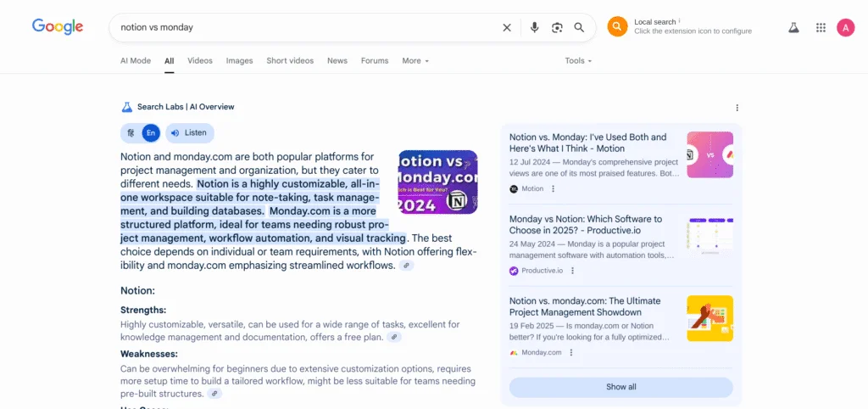Viewport: 868px width, 409px height.
Task: Listen to the AI Overview aloud
Action: pos(189,133)
